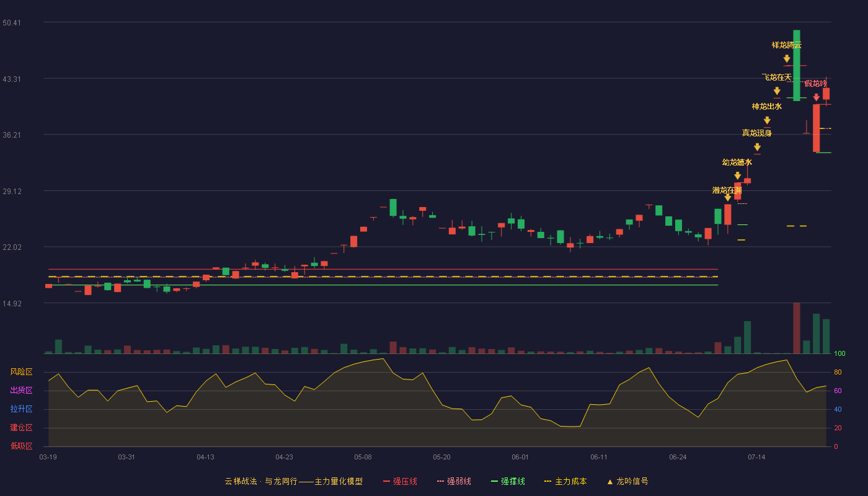
Task: Click the 低吸区 zone label
Action: pyautogui.click(x=21, y=446)
